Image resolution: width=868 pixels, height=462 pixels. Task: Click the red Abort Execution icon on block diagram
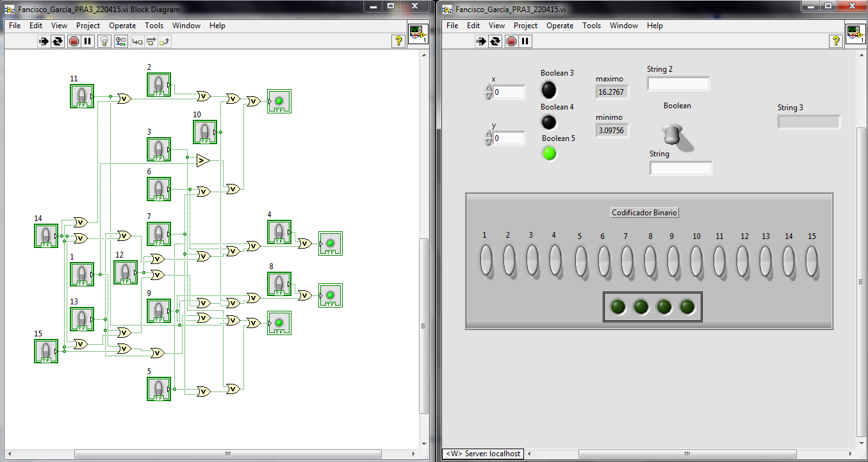tap(74, 41)
